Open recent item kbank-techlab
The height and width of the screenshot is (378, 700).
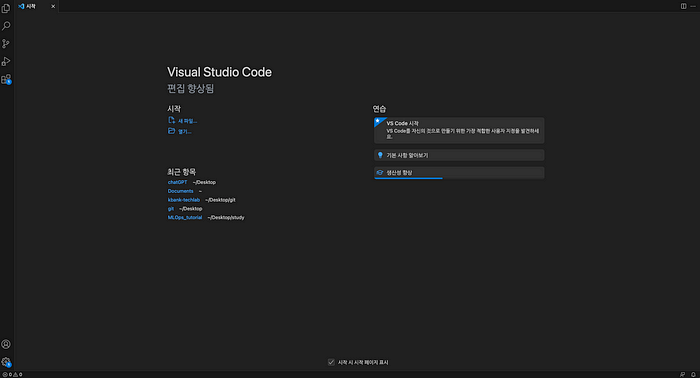click(x=183, y=200)
